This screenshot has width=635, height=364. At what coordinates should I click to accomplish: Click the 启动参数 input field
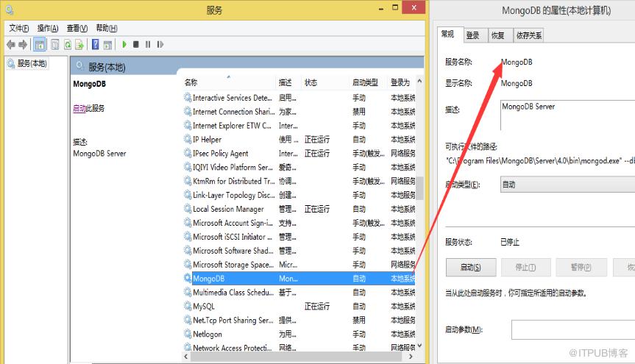click(x=573, y=329)
